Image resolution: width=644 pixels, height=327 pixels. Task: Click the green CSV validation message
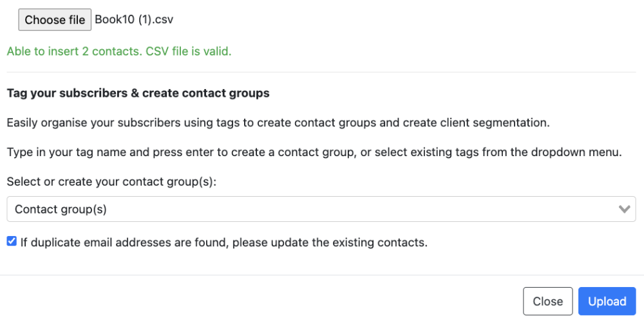pos(118,52)
